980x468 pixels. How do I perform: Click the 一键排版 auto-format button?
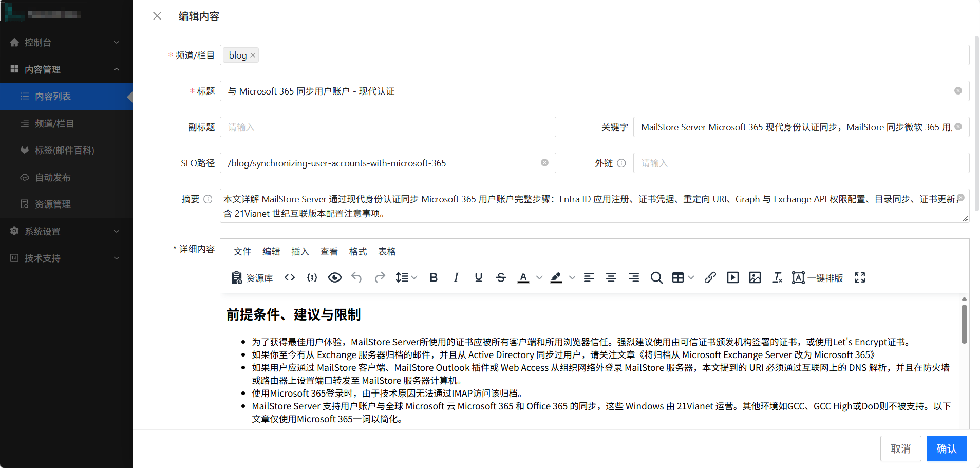coord(817,278)
